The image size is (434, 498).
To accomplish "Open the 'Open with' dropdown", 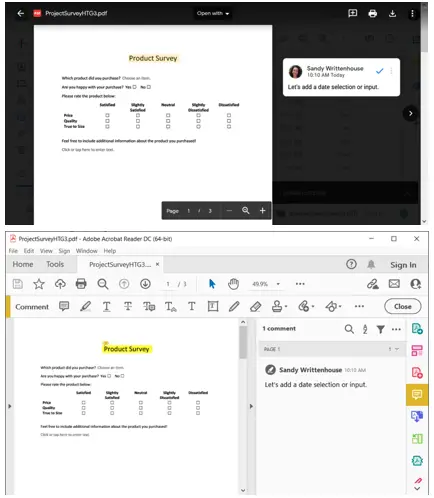I will (213, 13).
